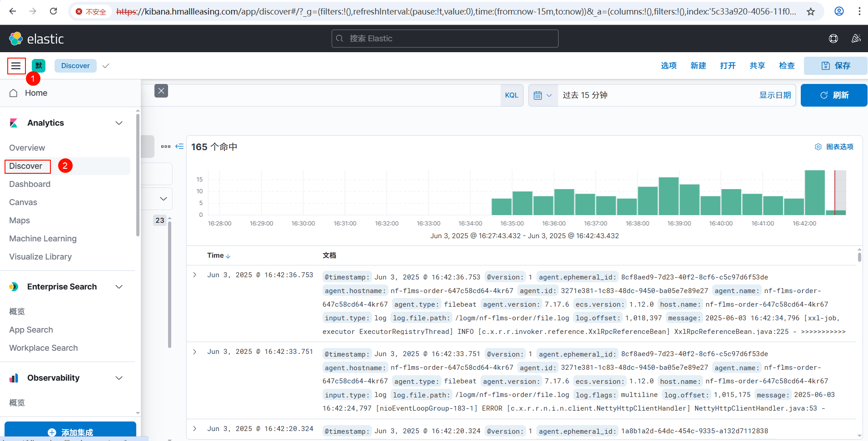868x441 pixels.
Task: Click the blue 刷新 refresh button
Action: point(833,95)
